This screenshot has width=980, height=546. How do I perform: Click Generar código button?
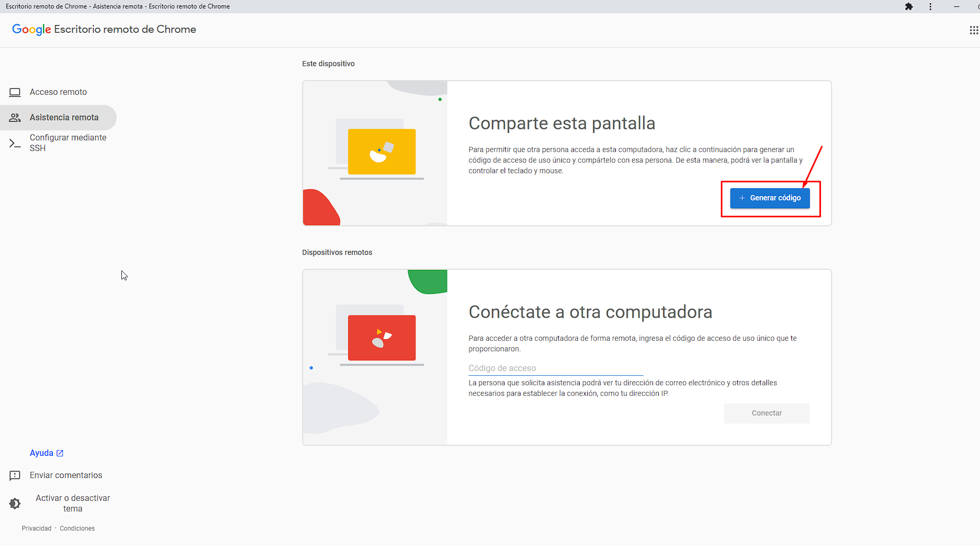coord(770,198)
